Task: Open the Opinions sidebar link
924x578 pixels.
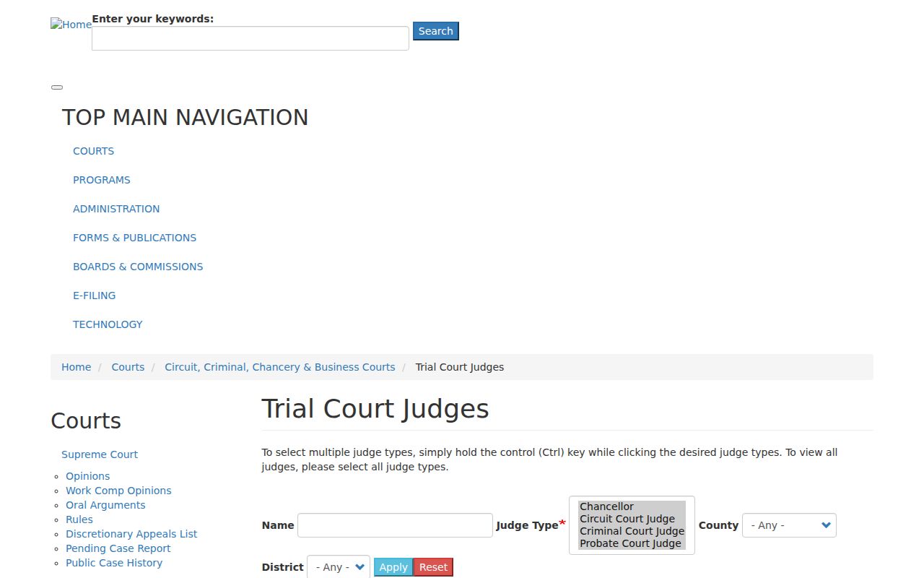Action: pyautogui.click(x=88, y=476)
